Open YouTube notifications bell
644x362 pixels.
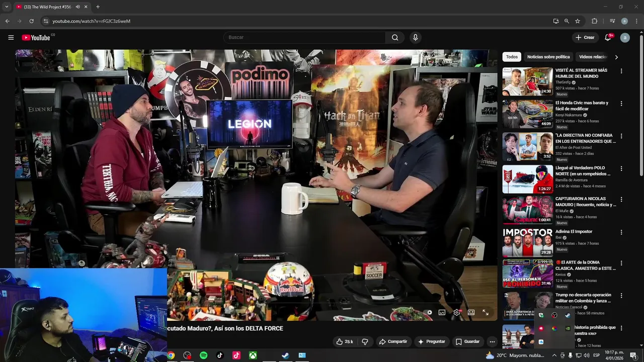pyautogui.click(x=608, y=38)
